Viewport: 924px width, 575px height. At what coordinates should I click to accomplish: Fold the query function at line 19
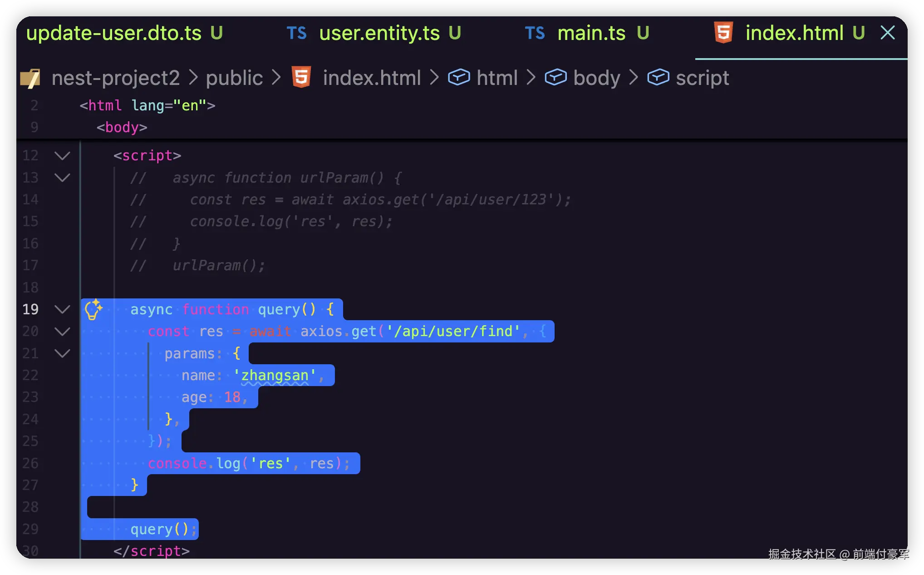pyautogui.click(x=62, y=309)
